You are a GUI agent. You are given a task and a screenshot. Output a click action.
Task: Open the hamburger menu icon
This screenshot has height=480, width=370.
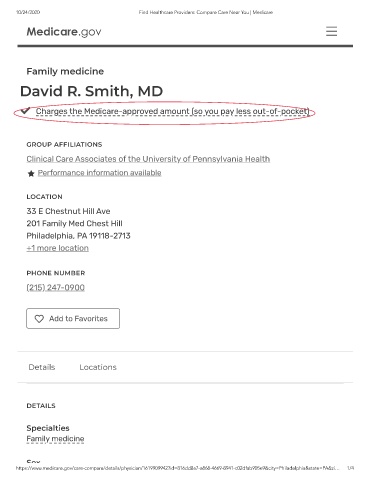click(331, 31)
